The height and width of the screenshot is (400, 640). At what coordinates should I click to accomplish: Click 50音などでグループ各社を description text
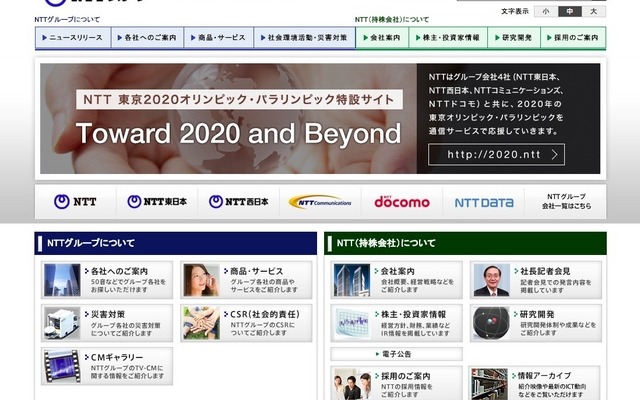click(128, 282)
